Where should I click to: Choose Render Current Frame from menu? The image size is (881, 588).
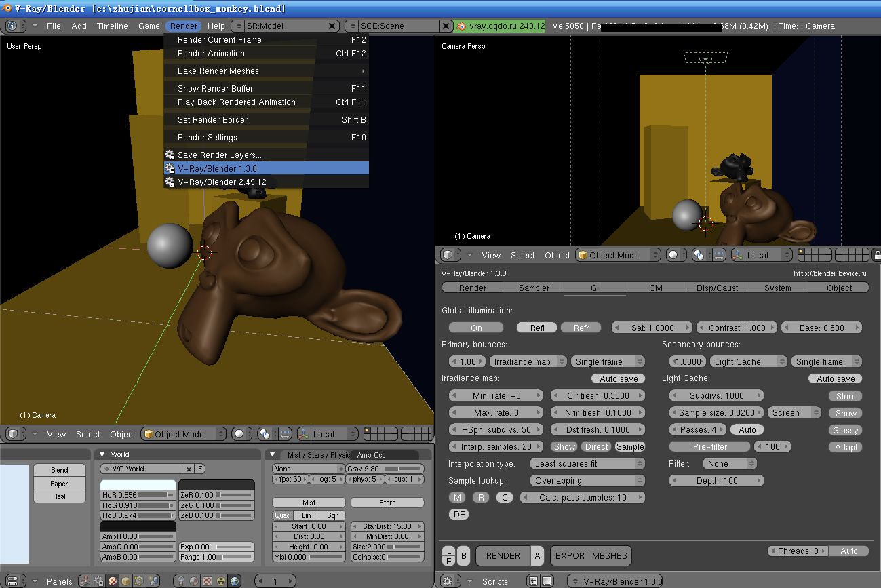[267, 39]
